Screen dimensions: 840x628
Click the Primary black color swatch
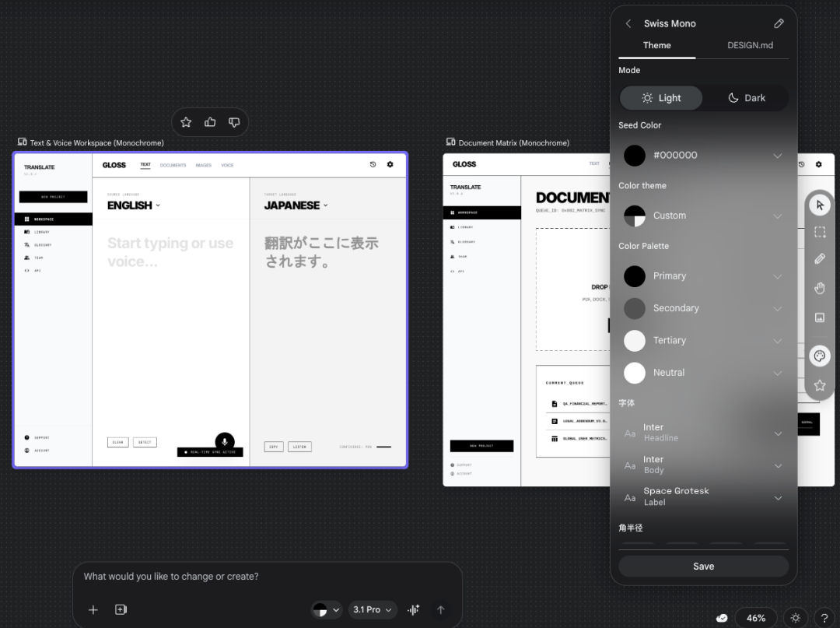[635, 276]
